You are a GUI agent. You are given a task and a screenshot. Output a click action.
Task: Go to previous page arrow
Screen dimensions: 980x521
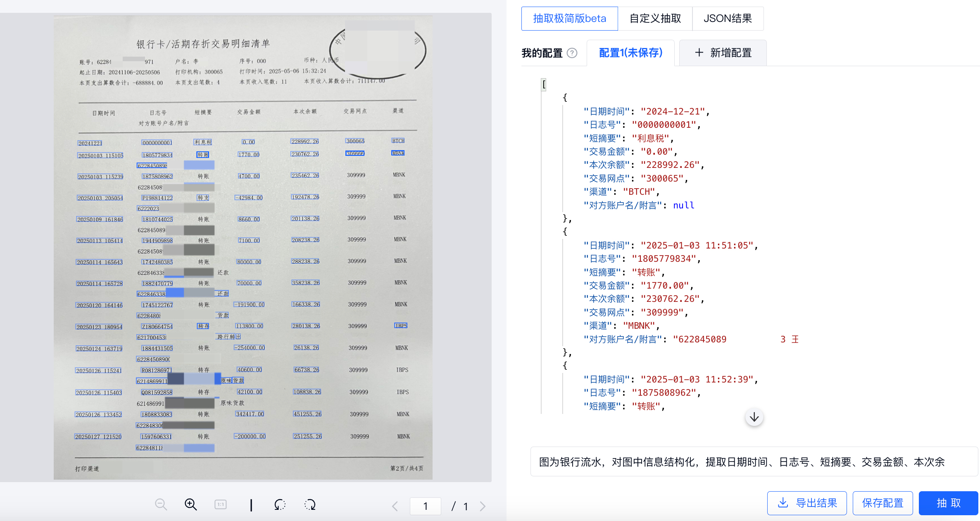coord(395,506)
